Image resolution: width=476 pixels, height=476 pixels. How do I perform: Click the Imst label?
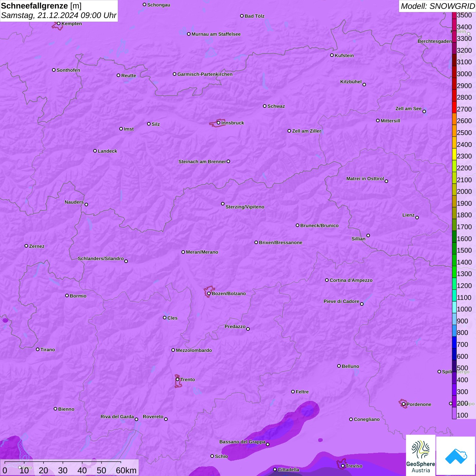tap(129, 129)
